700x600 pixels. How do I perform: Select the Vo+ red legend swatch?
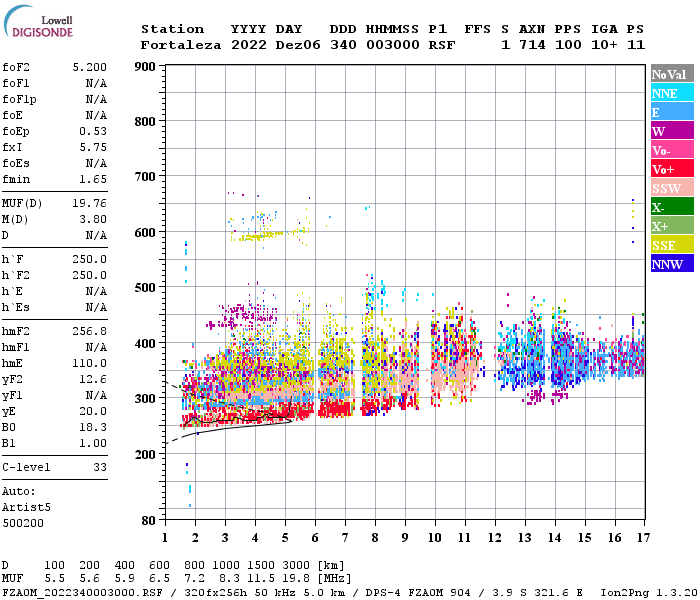click(x=672, y=169)
